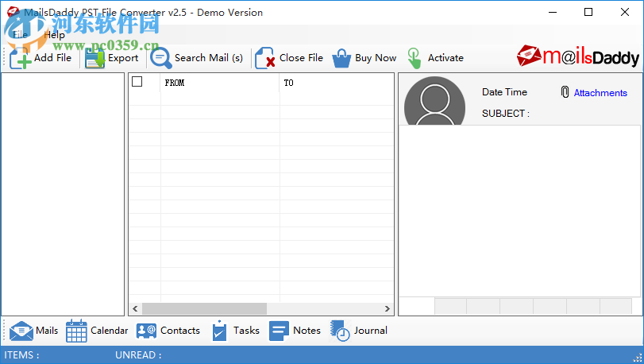Image resolution: width=644 pixels, height=364 pixels.
Task: Toggle the select-all checkbox in mail list header
Action: (x=137, y=82)
